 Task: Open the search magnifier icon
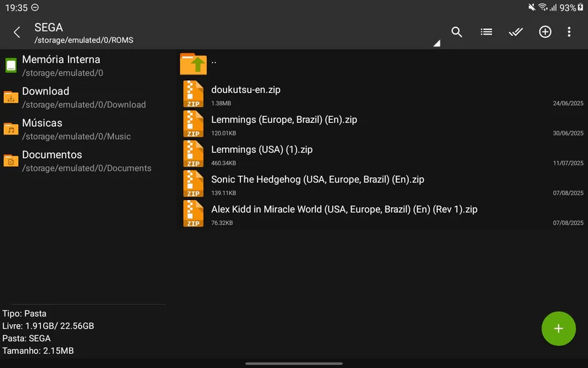[x=457, y=32]
